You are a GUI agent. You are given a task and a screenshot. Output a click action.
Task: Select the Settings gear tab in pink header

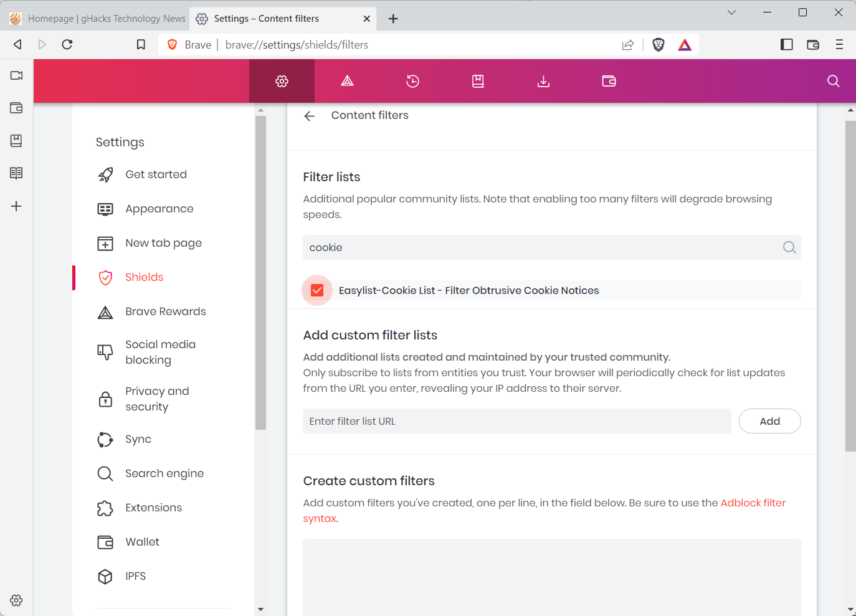click(x=282, y=81)
